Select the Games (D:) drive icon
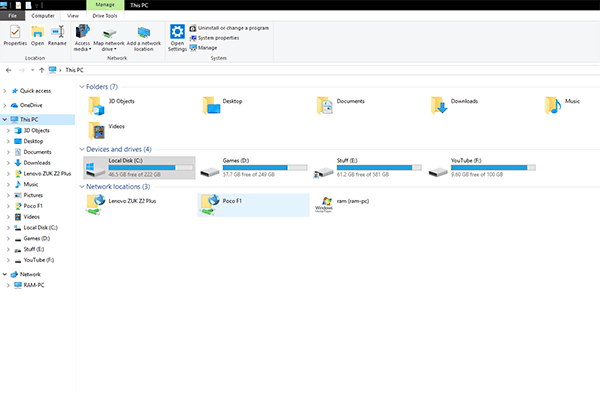 (x=210, y=172)
